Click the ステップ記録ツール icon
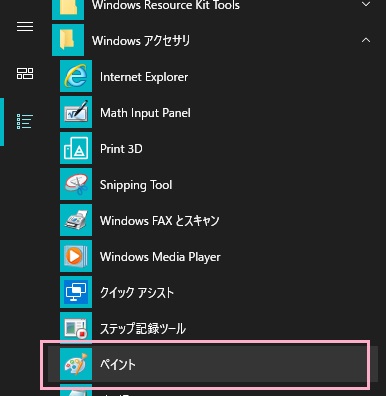 [x=76, y=328]
